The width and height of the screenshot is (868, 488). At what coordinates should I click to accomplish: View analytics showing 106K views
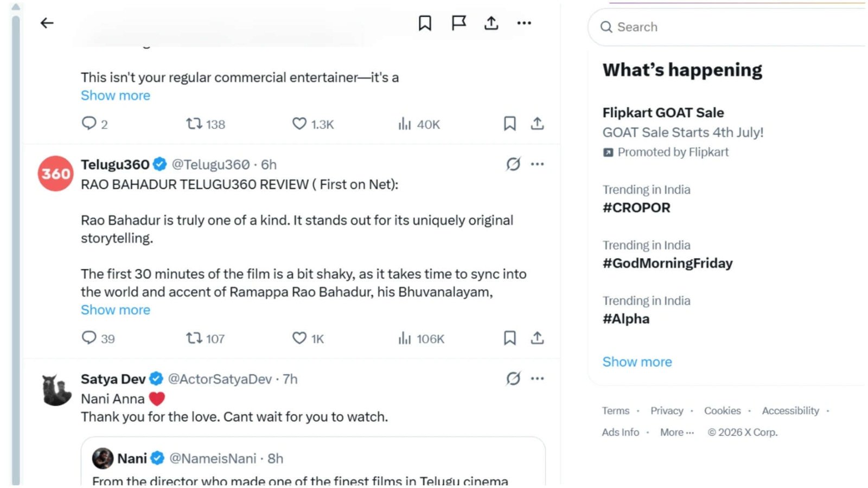point(421,338)
